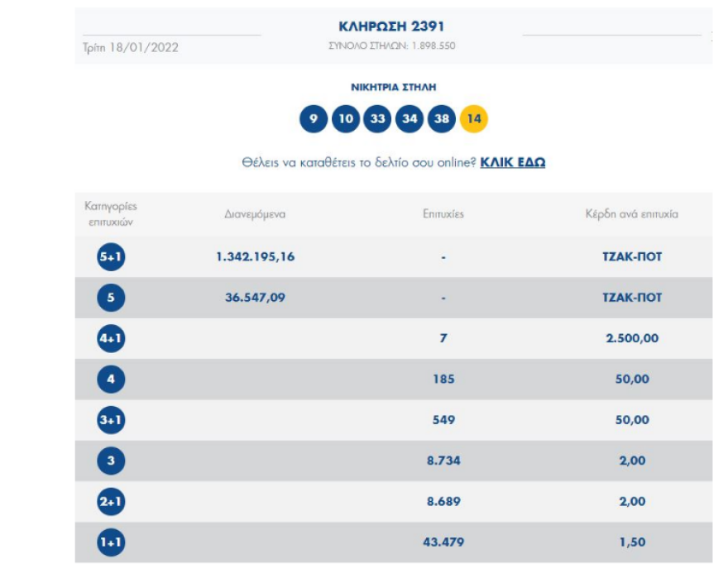This screenshot has width=728, height=578.
Task: Click the ΚΛΗΡΩΣΗ 2391 draw title
Action: [391, 26]
